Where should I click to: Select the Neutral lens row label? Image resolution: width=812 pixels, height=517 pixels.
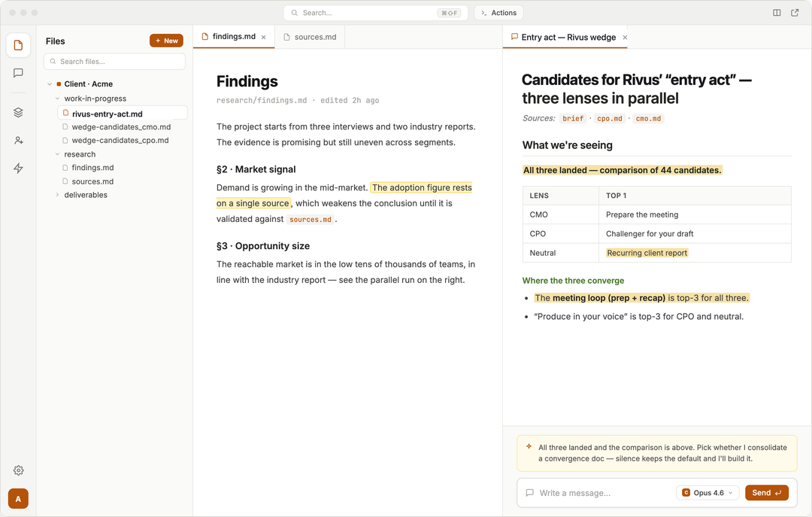543,253
